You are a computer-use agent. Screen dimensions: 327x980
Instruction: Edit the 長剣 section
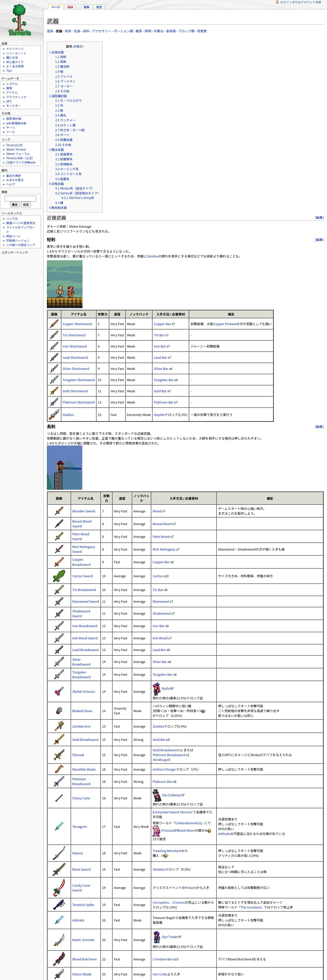click(319, 426)
